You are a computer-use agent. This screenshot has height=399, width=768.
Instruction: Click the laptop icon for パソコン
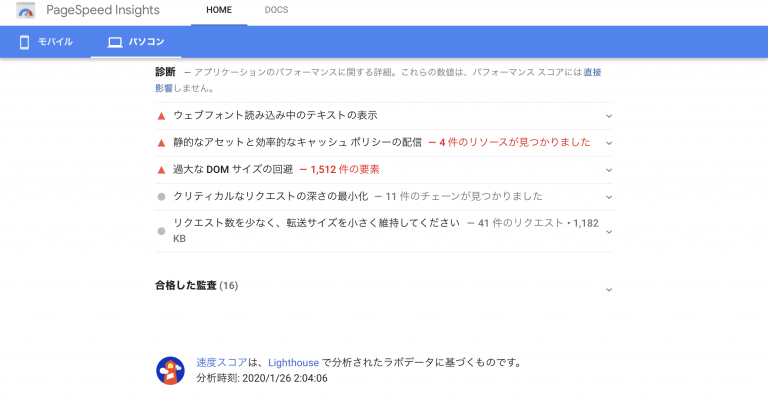click(115, 42)
